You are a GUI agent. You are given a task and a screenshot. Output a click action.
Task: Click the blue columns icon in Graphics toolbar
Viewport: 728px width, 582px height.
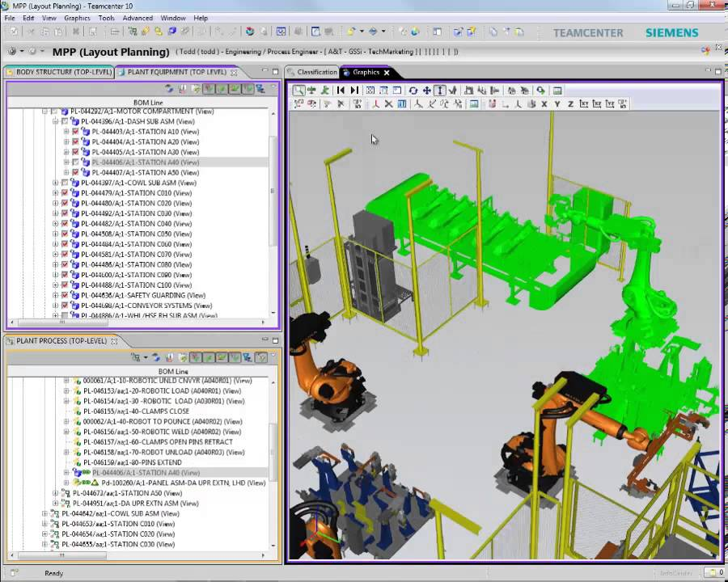[x=402, y=104]
